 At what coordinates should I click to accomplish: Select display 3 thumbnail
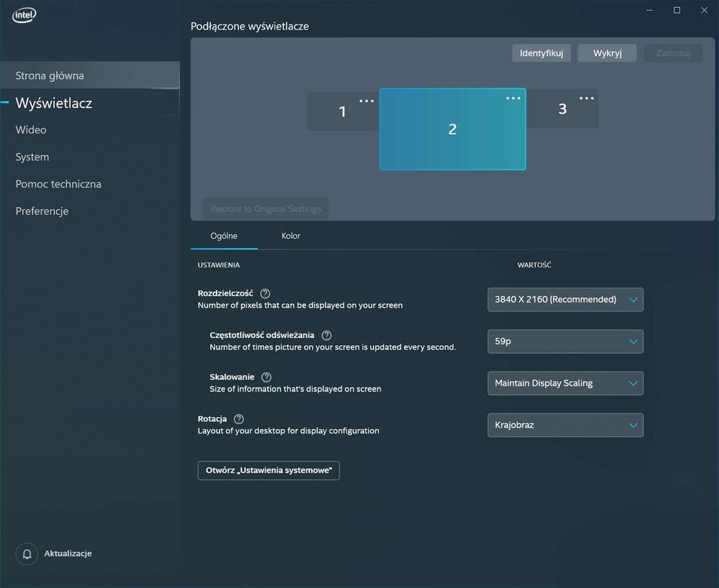(x=563, y=109)
